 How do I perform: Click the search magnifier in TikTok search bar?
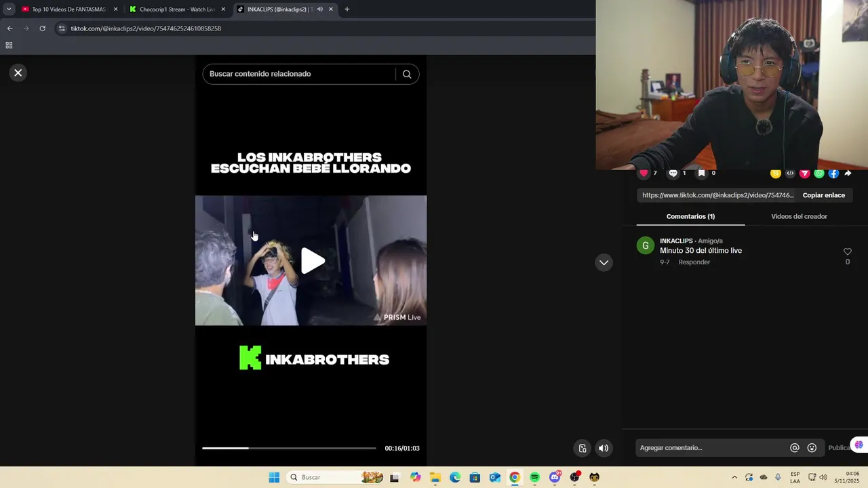(x=407, y=74)
